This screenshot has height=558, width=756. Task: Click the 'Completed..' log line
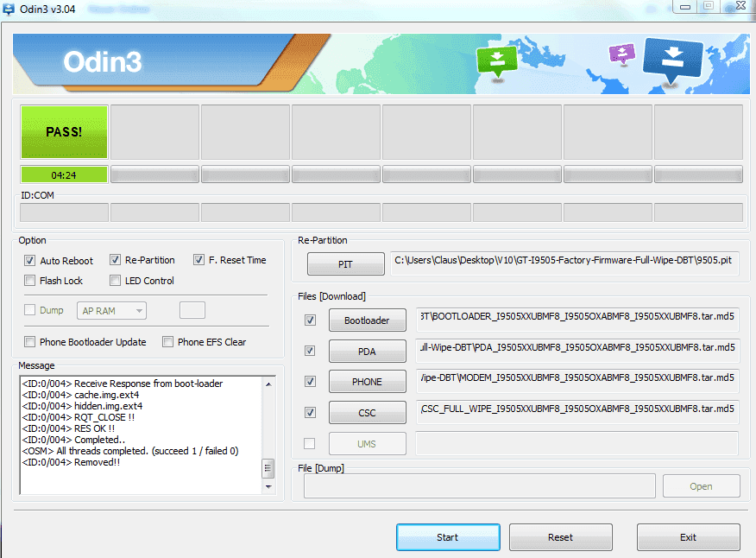(x=73, y=440)
